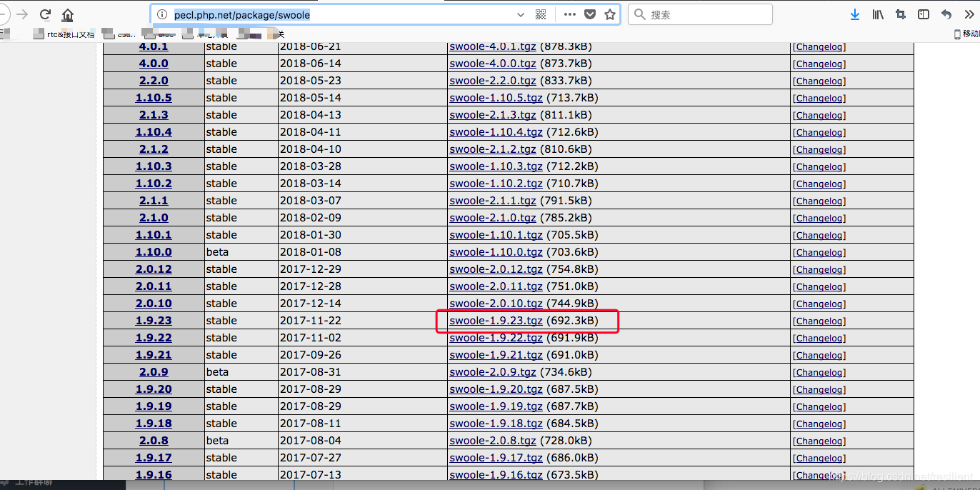Open version 1.10.4 release page
Image resolution: width=980 pixels, height=490 pixels.
click(154, 132)
